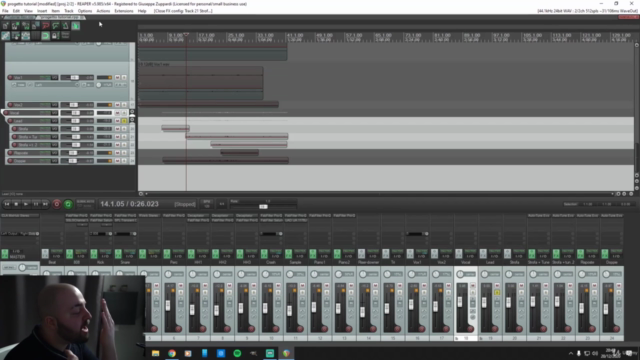The image size is (640, 360).
Task: Open the Insert menu
Action: pyautogui.click(x=42, y=11)
